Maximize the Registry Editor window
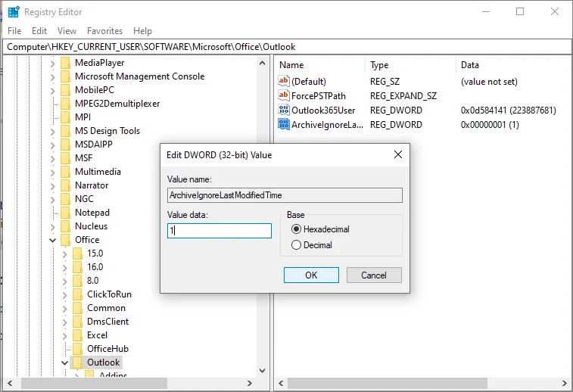Image resolution: width=573 pixels, height=392 pixels. click(520, 11)
